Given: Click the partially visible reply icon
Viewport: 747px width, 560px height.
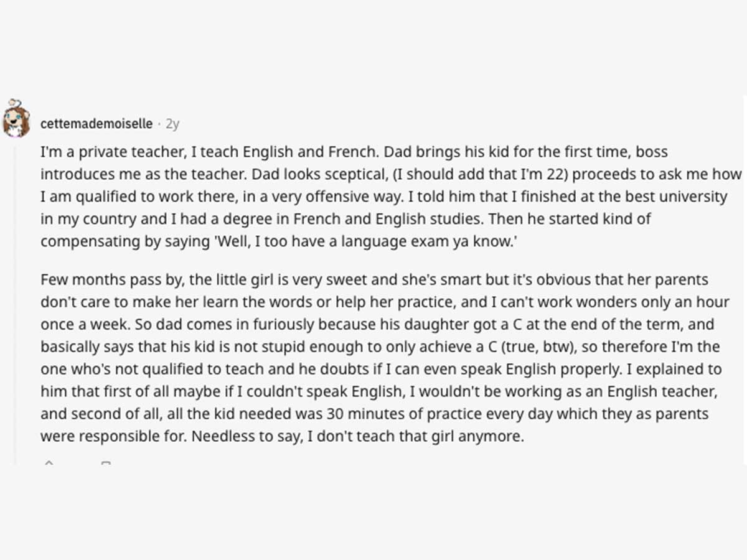Looking at the screenshot, I should [106, 462].
